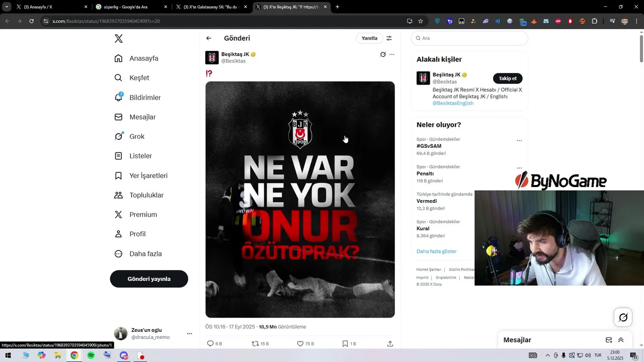Expand the Mesajlar drawer
644x362 pixels.
(621, 340)
